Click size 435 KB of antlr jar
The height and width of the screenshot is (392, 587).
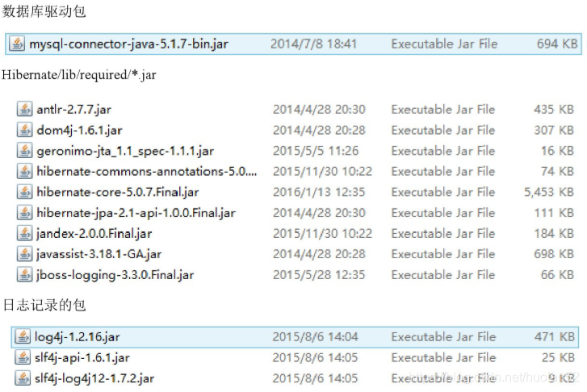554,109
